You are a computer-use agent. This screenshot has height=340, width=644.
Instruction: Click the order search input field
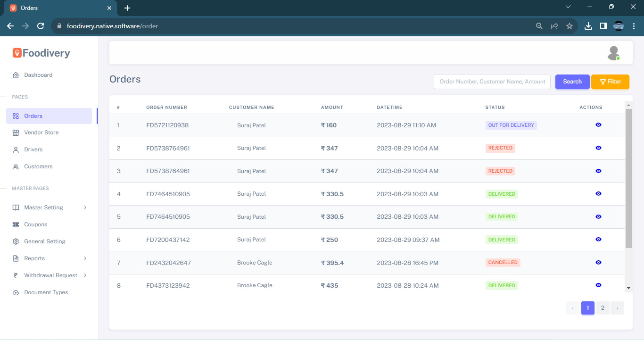point(492,82)
